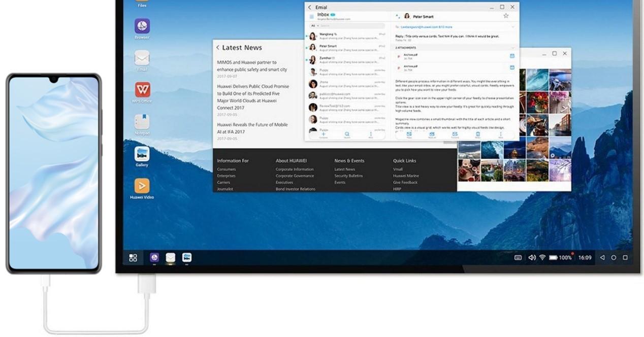The image size is (644, 337).
Task: Open the Gallery desktop icon
Action: point(142,154)
